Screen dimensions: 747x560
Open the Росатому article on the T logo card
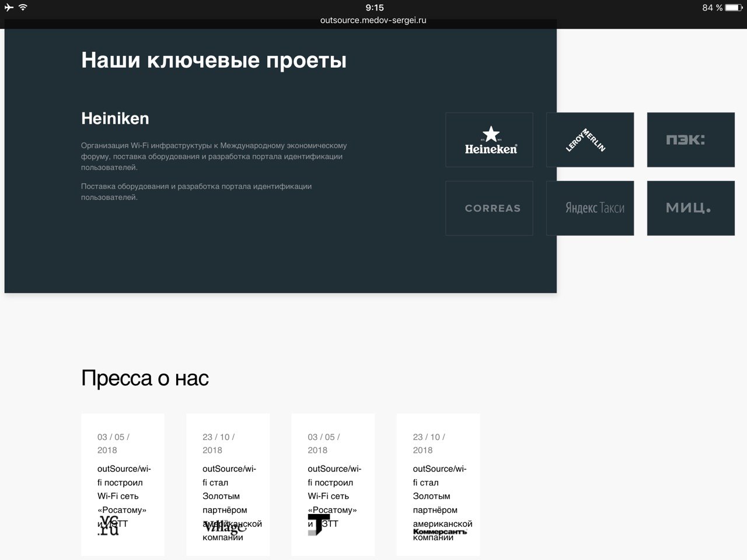pos(333,496)
